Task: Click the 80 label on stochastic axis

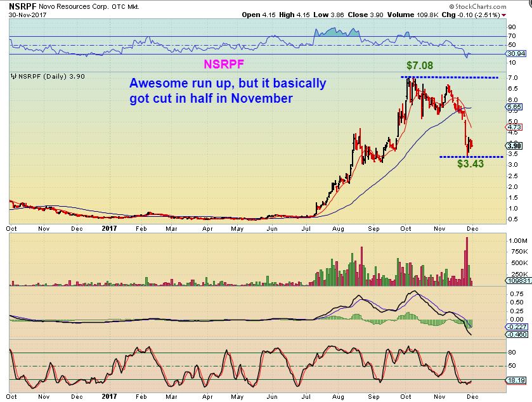Action: coord(512,353)
